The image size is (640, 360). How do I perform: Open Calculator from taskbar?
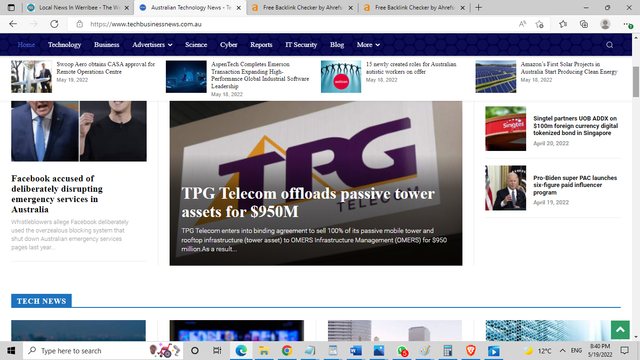pos(448,351)
